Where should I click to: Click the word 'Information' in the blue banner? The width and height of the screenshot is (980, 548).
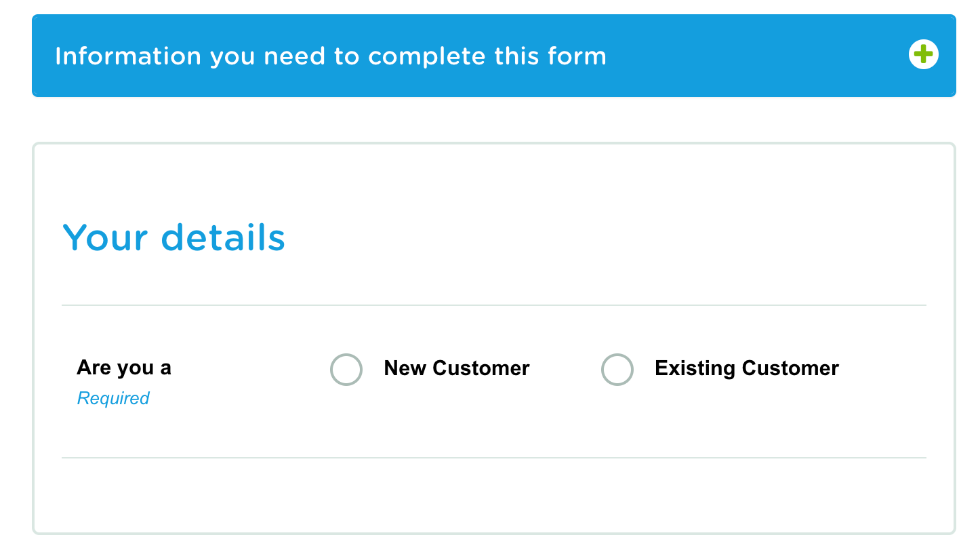[x=128, y=56]
